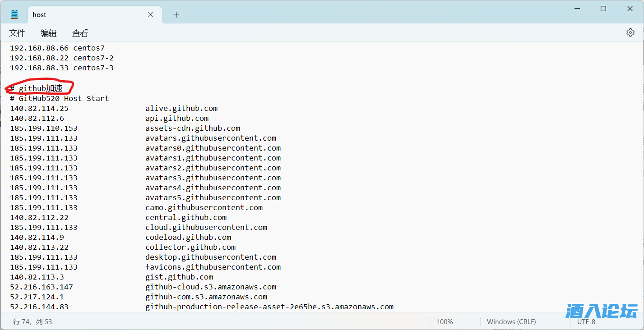
Task: Click the 192.168.88.66 centos7 line
Action: coord(57,48)
